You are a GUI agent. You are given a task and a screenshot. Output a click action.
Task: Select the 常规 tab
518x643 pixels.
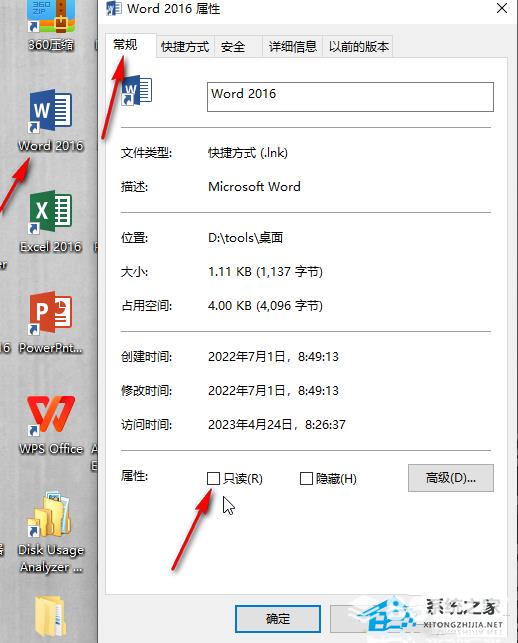coord(126,45)
